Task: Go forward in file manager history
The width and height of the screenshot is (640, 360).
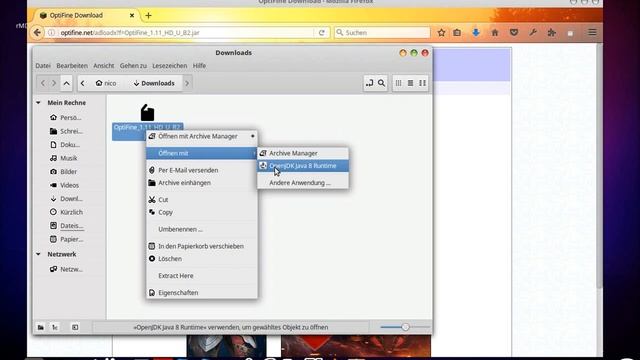Action: click(x=54, y=83)
